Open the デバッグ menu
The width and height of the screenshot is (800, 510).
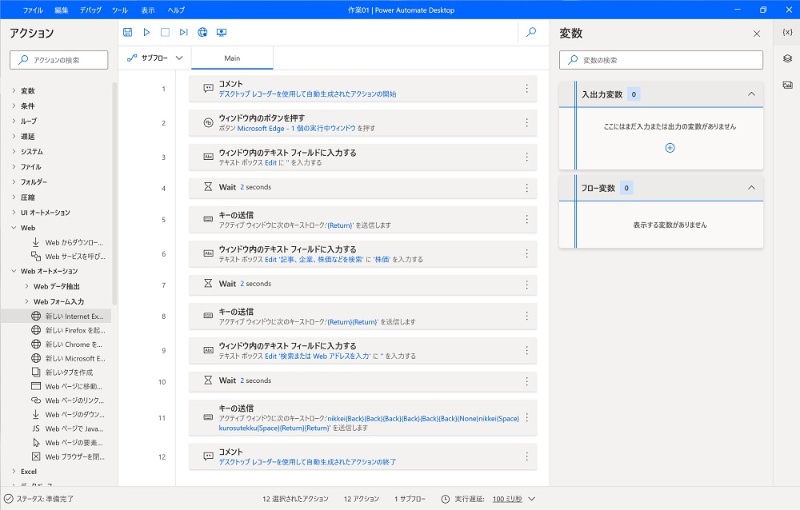(x=90, y=9)
